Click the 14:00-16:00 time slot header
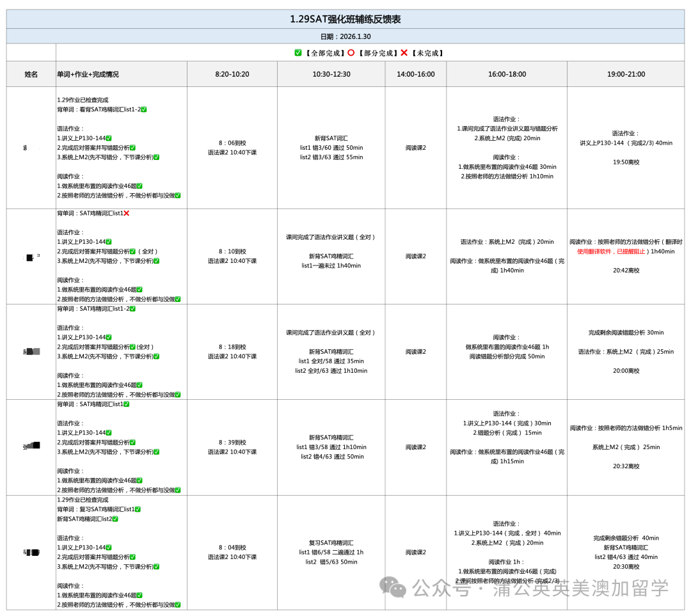This screenshot has height=616, width=691. tap(415, 74)
